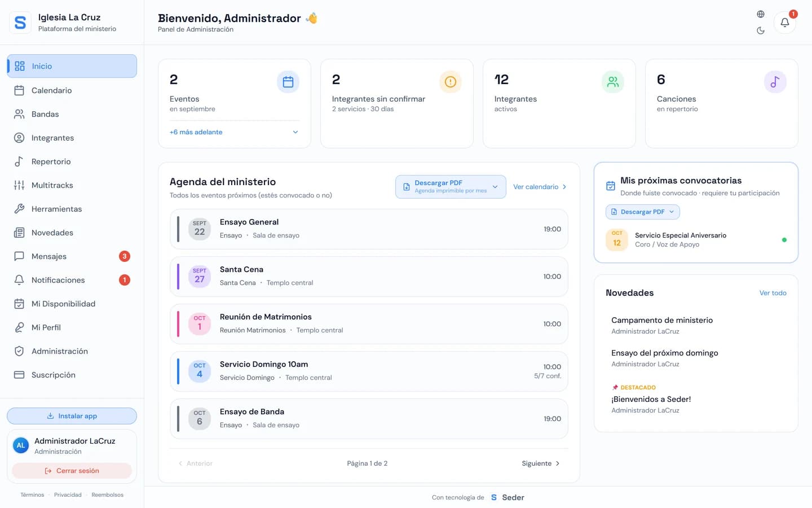This screenshot has height=508, width=812.
Task: Click the Iglesia La Cruz logo
Action: tap(20, 23)
